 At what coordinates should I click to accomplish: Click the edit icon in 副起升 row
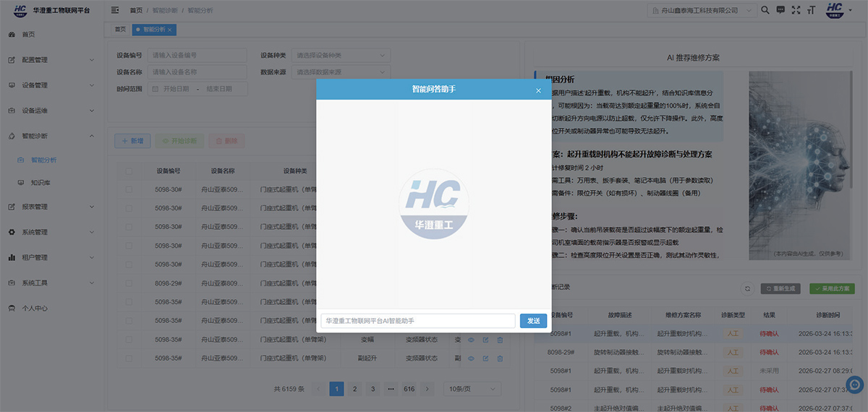(485, 359)
